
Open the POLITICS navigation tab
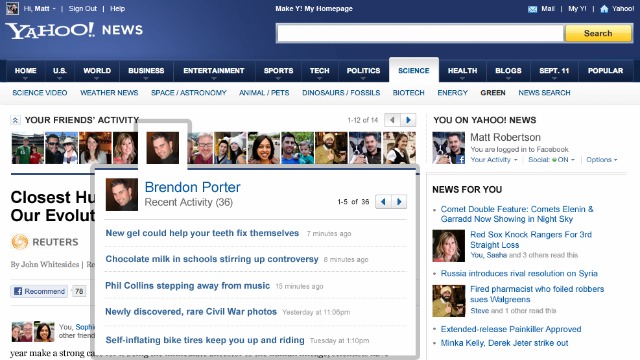click(363, 71)
